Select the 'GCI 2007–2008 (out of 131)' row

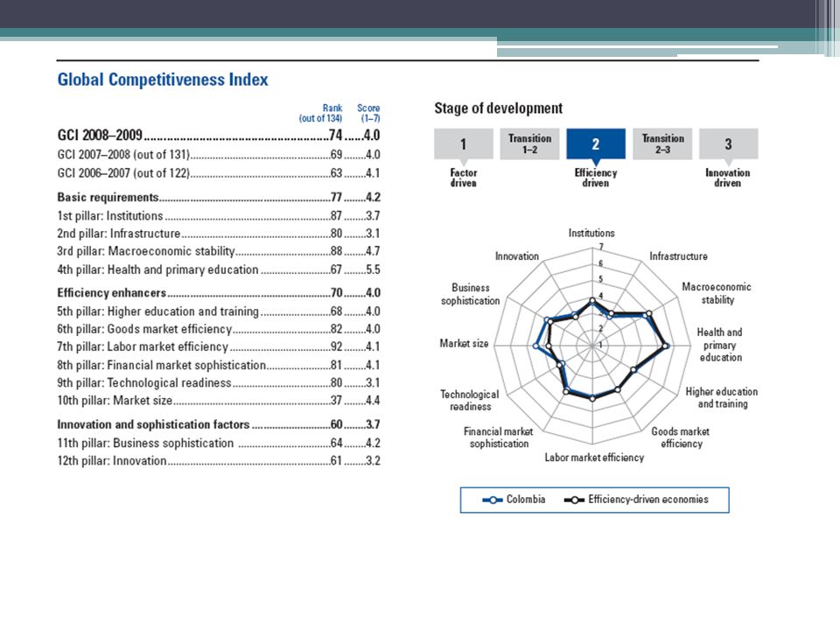pos(219,155)
